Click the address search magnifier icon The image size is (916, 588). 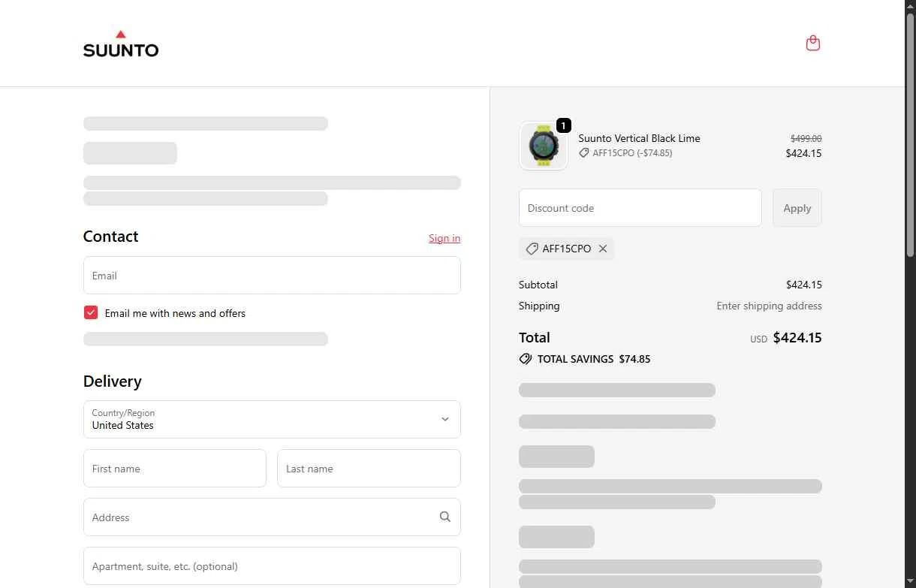coord(445,517)
